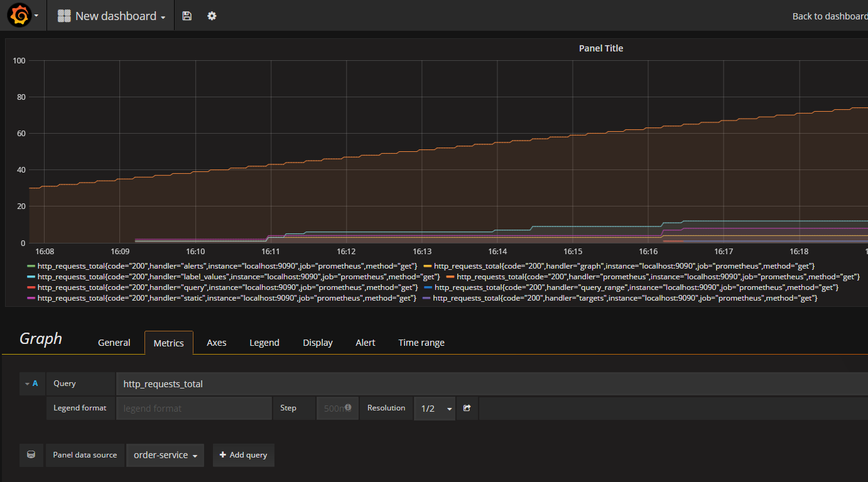Click the Legend format input field

click(x=194, y=408)
